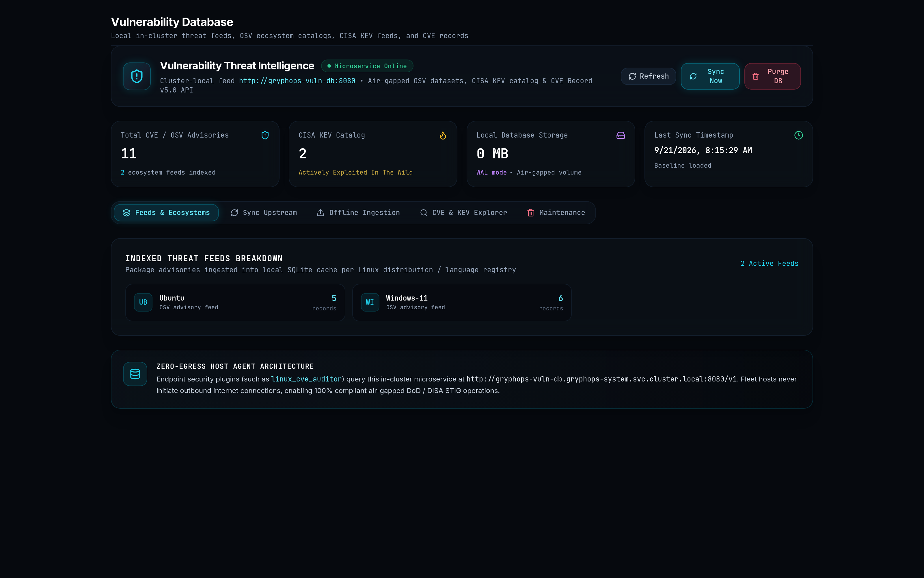The image size is (924, 578).
Task: Click the Baseline loaded status text
Action: (x=683, y=166)
